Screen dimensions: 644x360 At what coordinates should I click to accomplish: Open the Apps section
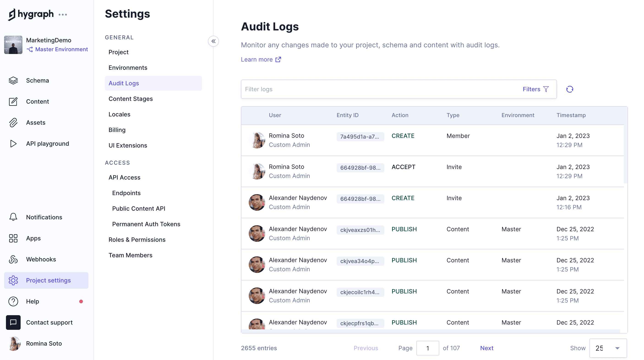click(x=33, y=238)
